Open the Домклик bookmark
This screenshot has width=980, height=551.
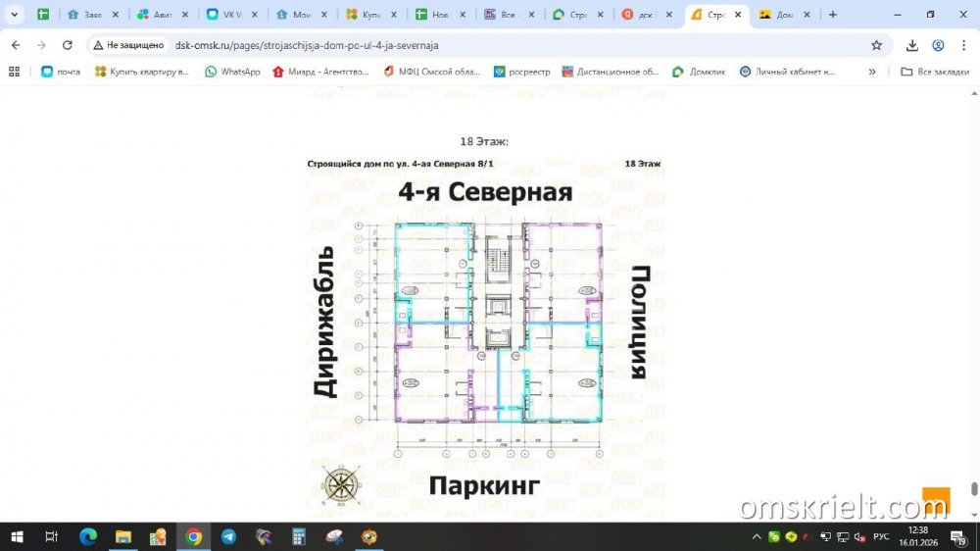(700, 72)
